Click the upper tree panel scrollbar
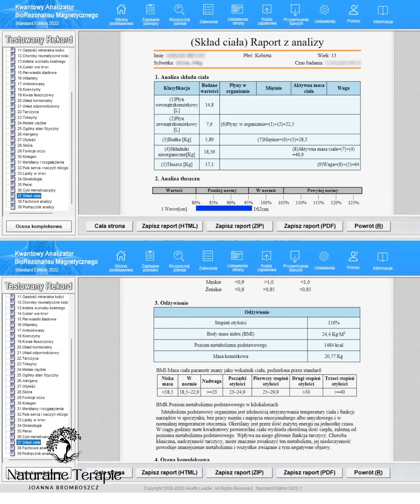Image resolution: width=420 pixels, height=504 pixels. [x=72, y=148]
